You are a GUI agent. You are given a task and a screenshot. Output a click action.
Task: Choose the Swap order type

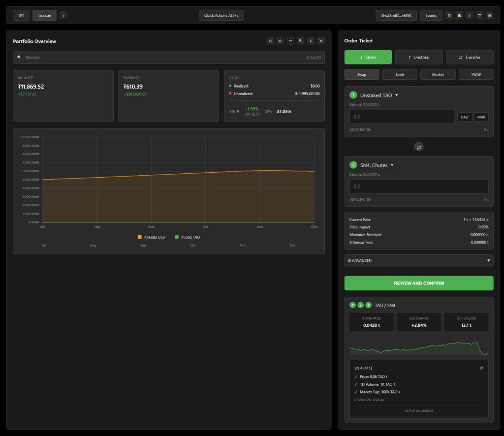[362, 74]
